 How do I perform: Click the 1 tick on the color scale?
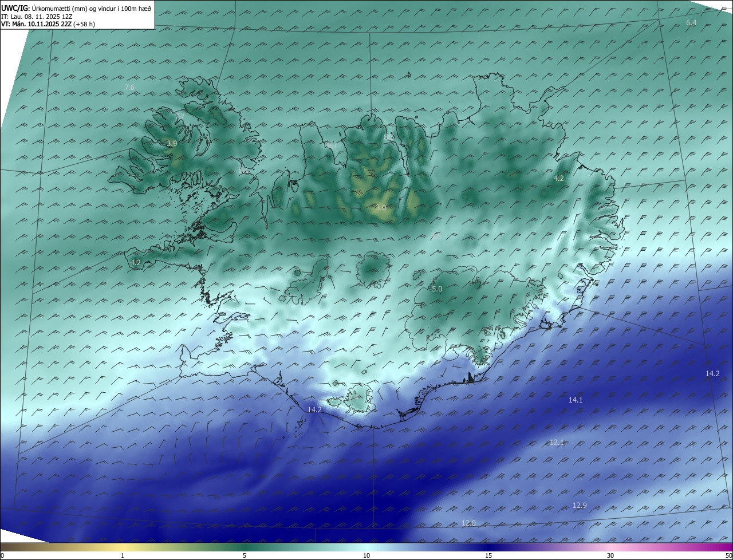click(123, 555)
